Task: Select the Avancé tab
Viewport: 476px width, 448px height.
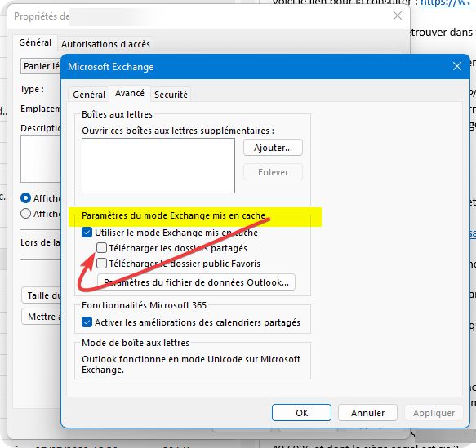Action: pos(130,93)
